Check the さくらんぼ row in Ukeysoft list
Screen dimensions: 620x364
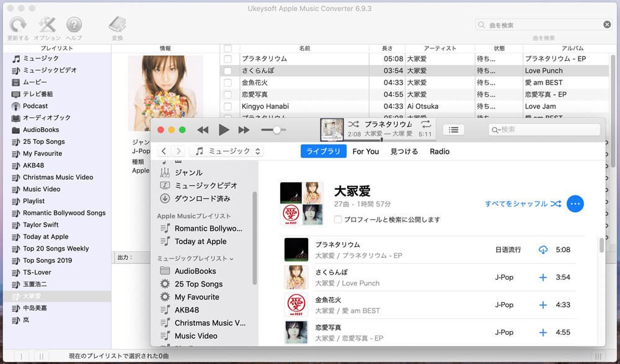(228, 71)
